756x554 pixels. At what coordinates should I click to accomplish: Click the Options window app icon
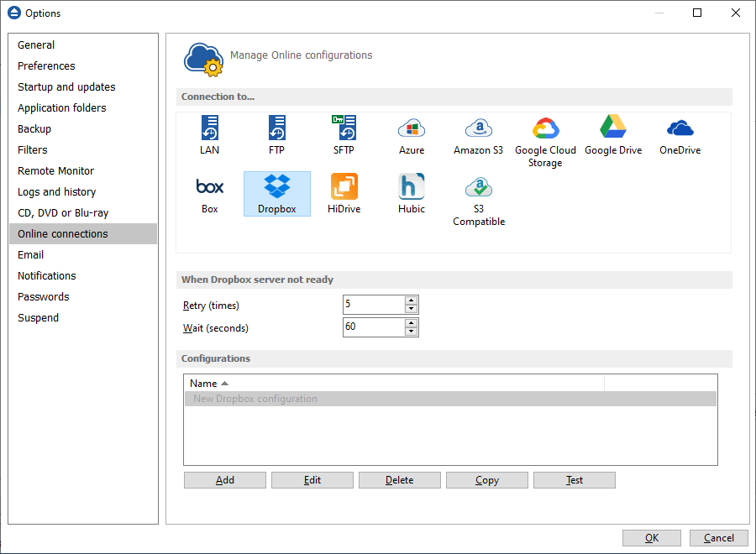(x=14, y=13)
